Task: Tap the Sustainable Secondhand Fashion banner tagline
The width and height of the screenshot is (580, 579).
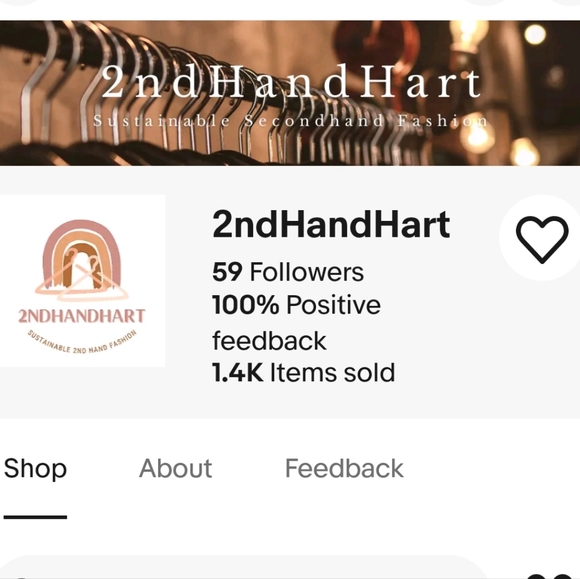Action: click(290, 121)
